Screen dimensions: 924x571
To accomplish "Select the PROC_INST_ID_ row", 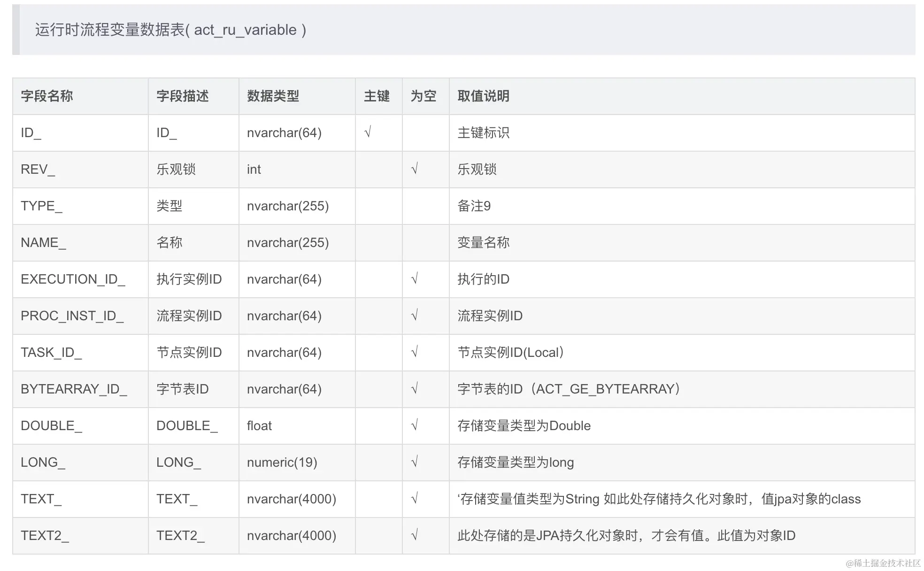I will coord(73,316).
